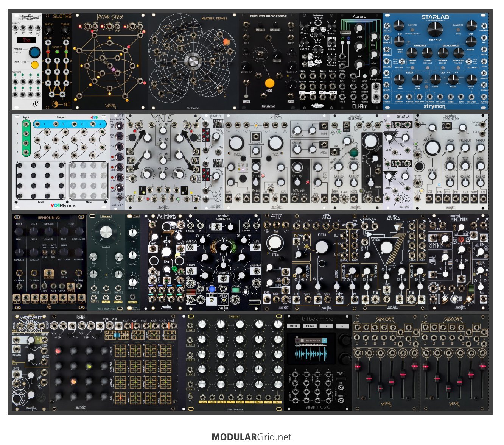Toggle the INFINITE button on Starlab
This screenshot has width=504, height=445.
413,29
